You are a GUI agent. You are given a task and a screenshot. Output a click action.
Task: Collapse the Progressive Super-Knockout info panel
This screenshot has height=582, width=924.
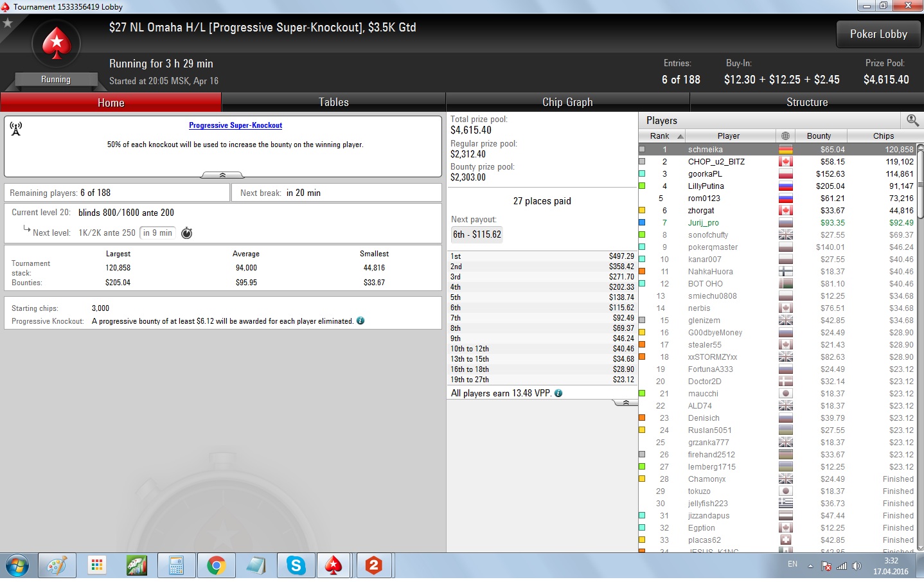[x=222, y=175]
